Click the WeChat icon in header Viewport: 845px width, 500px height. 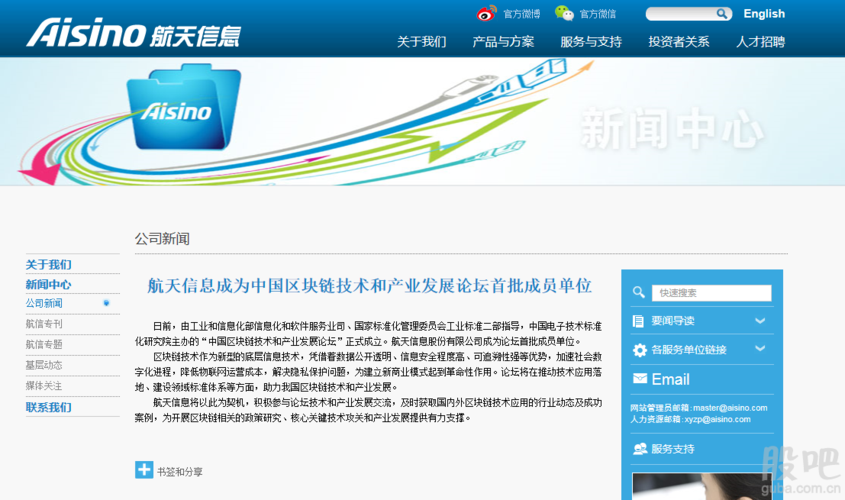point(565,14)
